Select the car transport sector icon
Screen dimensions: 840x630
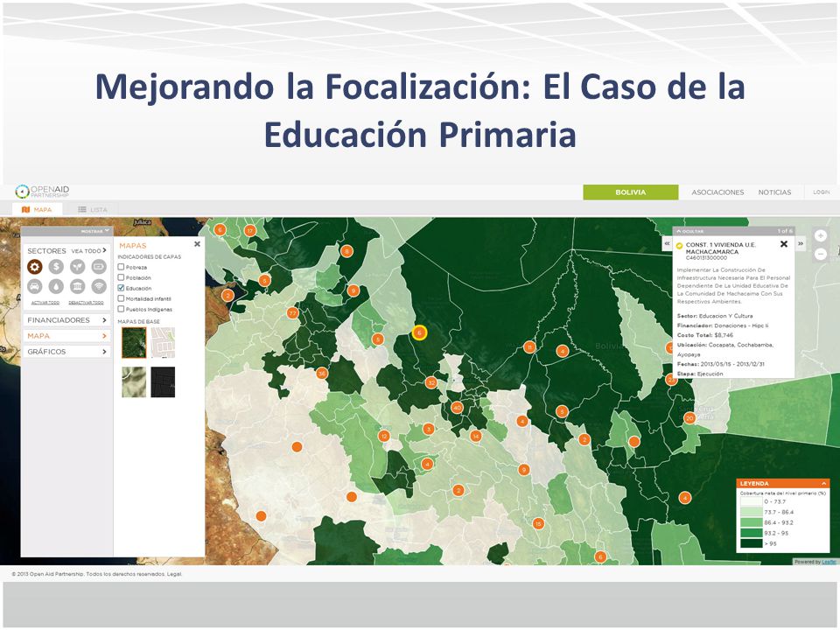(x=35, y=287)
